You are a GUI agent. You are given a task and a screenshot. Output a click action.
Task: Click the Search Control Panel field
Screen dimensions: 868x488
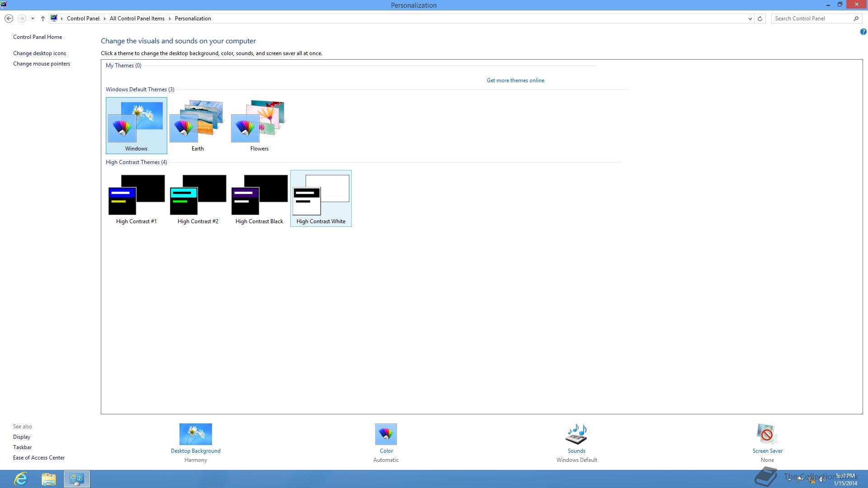click(x=812, y=19)
